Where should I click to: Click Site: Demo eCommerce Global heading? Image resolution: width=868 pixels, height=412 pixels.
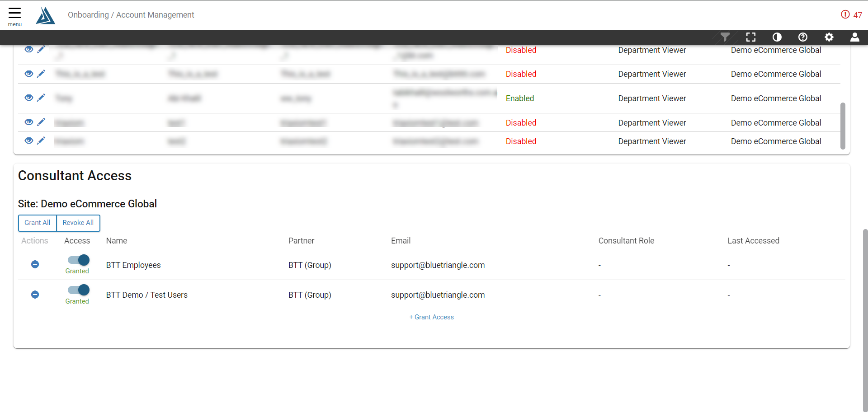(88, 204)
